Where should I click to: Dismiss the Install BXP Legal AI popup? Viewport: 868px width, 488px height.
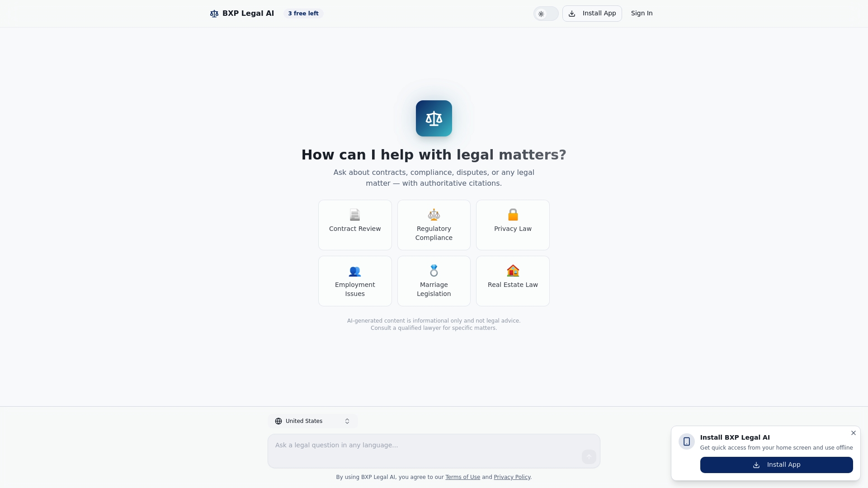853,433
